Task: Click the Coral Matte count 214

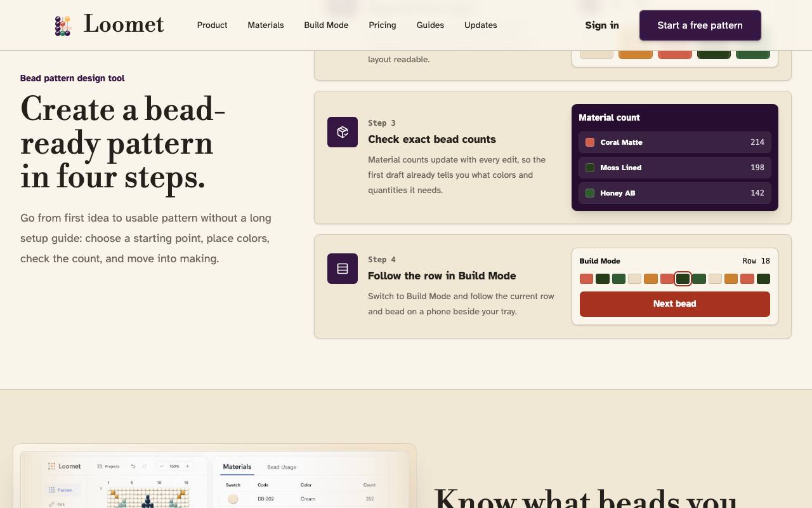Action: tap(757, 142)
